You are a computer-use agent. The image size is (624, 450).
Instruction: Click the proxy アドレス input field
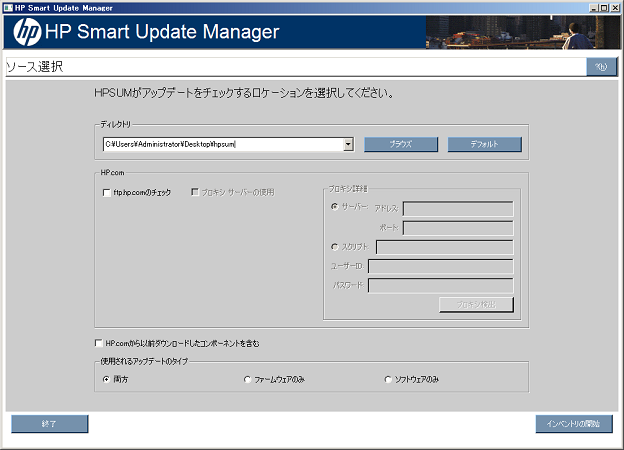tap(457, 209)
